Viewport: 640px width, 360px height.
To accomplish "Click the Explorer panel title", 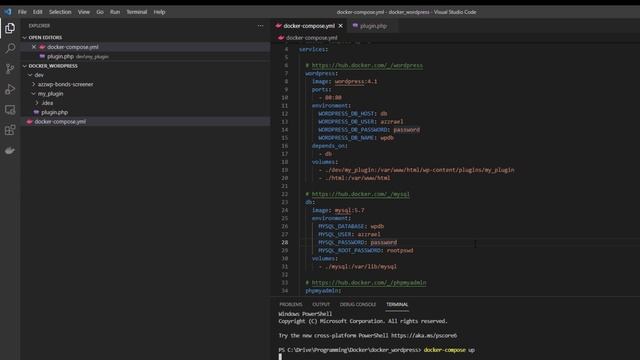I will click(x=39, y=26).
